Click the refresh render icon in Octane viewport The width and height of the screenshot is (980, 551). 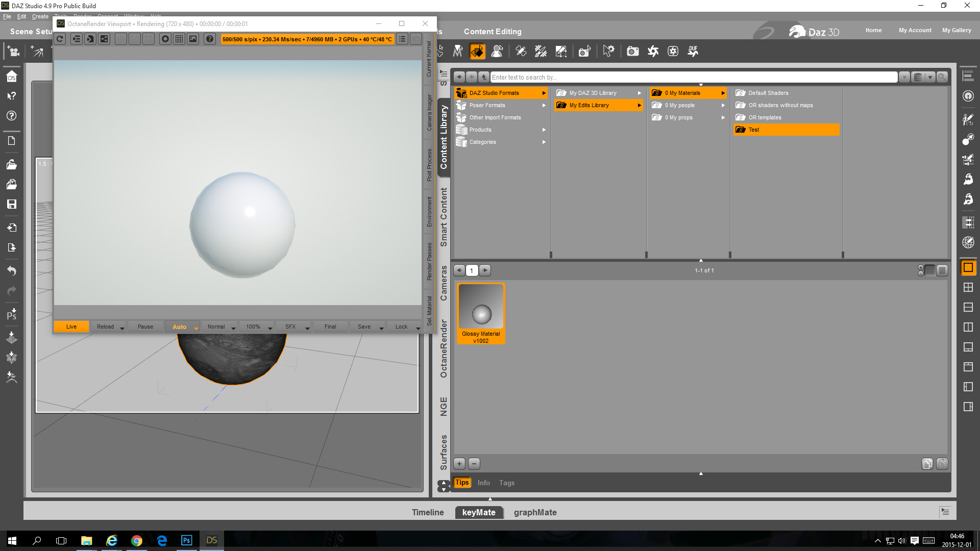click(60, 39)
